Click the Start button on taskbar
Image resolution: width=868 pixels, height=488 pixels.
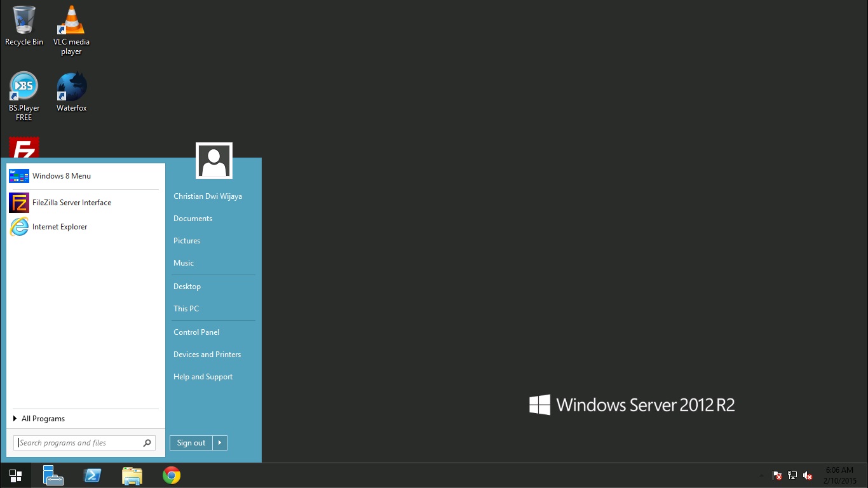(16, 476)
